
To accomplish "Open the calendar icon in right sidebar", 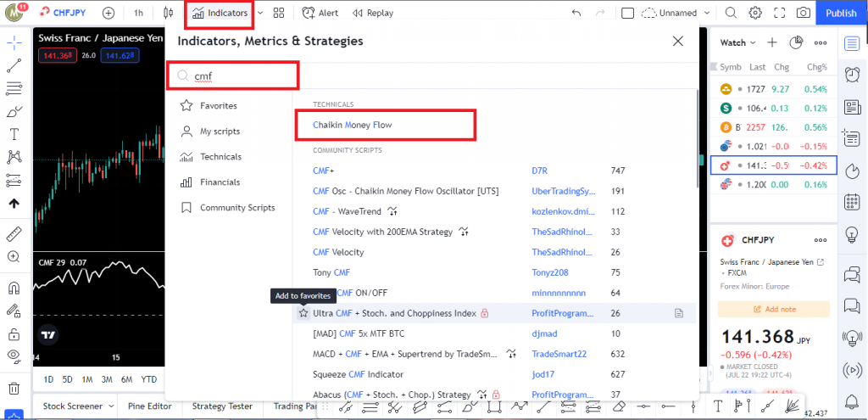I will pos(851,202).
